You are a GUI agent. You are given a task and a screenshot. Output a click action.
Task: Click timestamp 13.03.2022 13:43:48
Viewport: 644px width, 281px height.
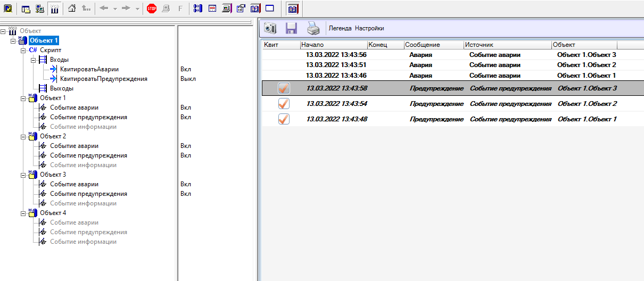336,119
